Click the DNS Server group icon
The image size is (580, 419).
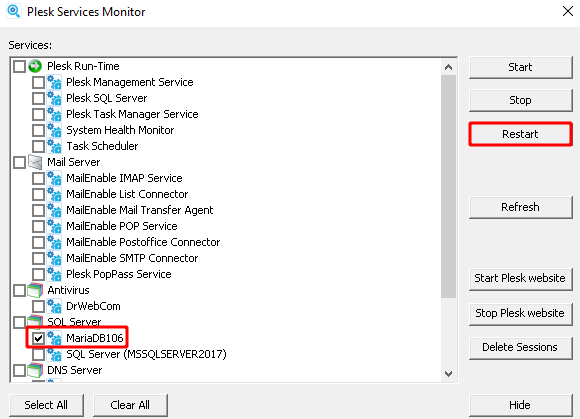(x=35, y=370)
